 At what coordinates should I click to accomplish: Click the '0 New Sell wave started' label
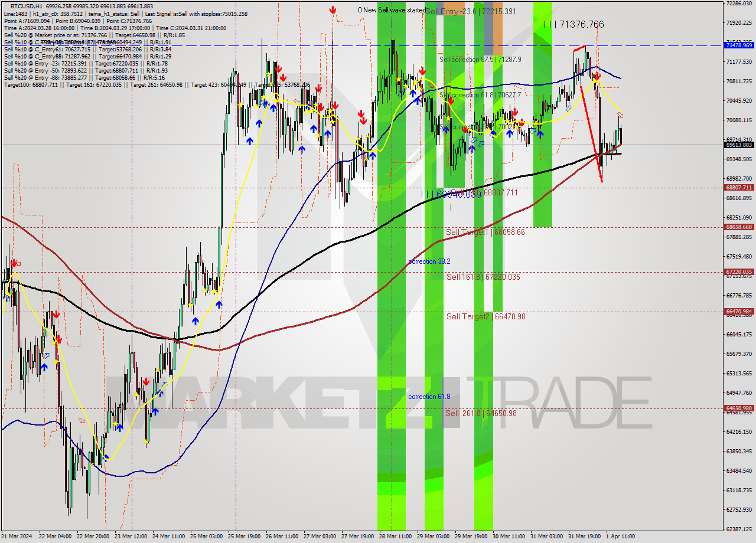click(x=392, y=10)
